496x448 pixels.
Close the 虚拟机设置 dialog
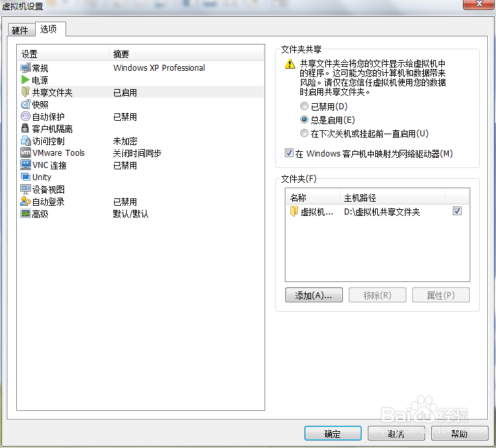[479, 4]
